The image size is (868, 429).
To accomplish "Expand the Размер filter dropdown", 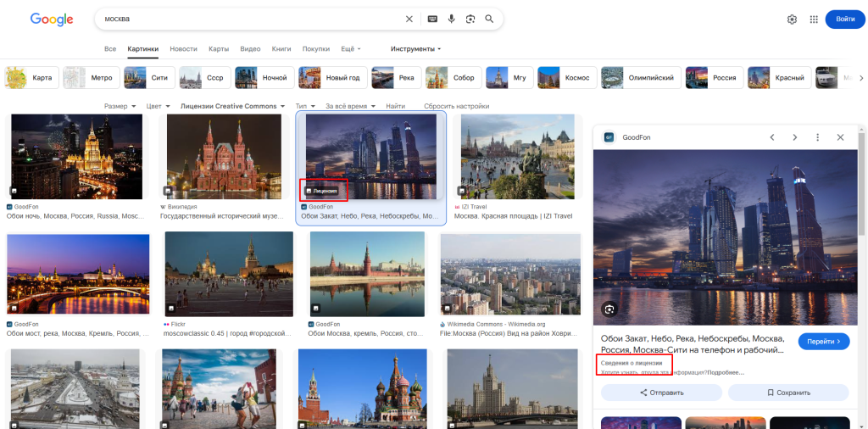I will pyautogui.click(x=120, y=106).
